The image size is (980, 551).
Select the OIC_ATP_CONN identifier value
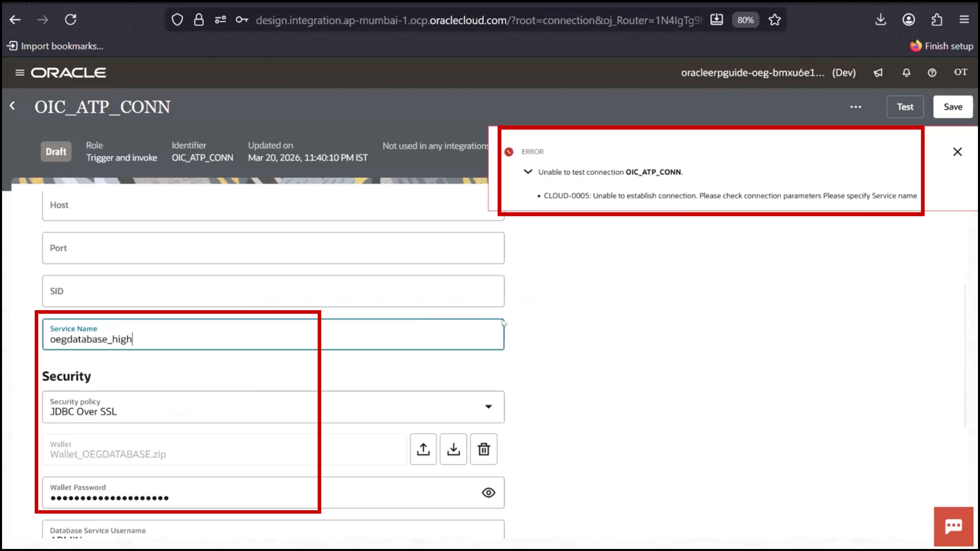pyautogui.click(x=202, y=158)
